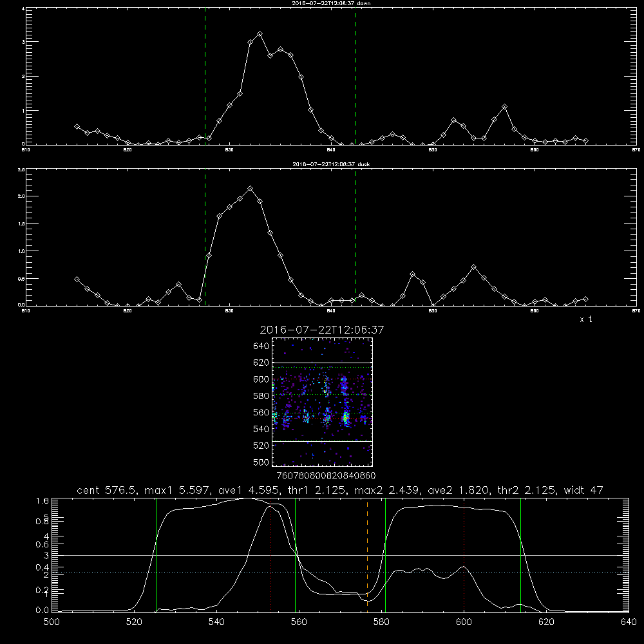Click the red dotted line near 600 in bottom plot
This screenshot has width=644, height=644.
(464, 554)
